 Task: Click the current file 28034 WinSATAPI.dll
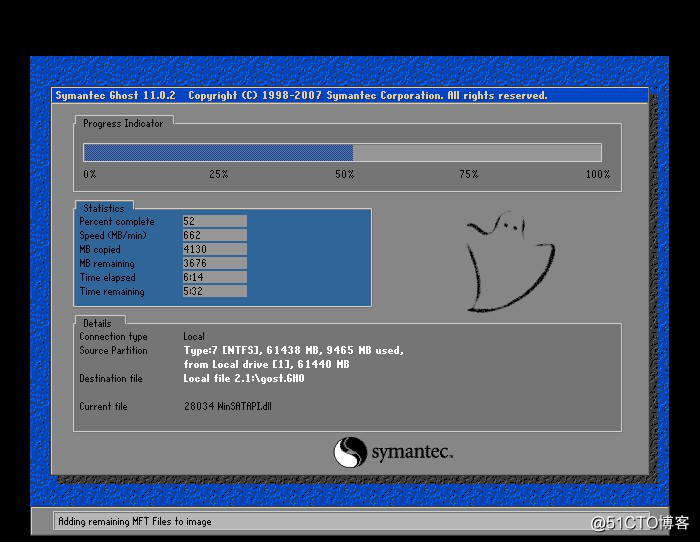(x=228, y=407)
